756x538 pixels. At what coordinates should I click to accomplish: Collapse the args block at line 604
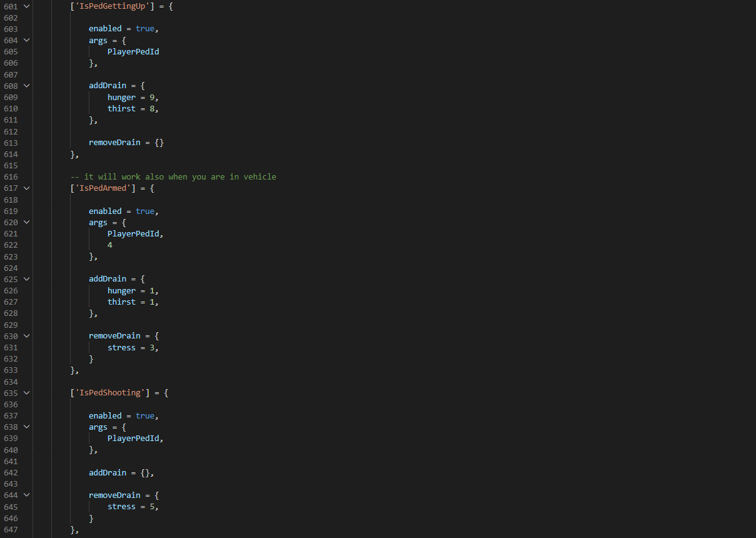(x=26, y=40)
